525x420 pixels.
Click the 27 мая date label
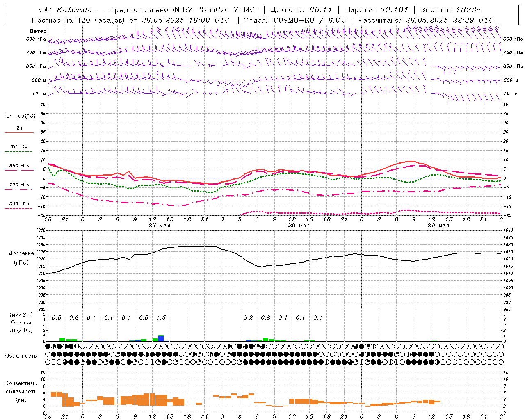[160, 226]
